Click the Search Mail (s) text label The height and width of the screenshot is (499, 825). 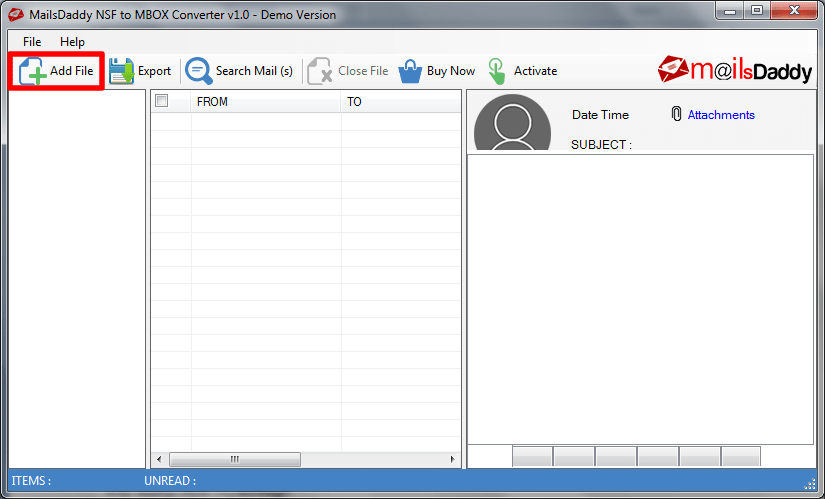(254, 71)
